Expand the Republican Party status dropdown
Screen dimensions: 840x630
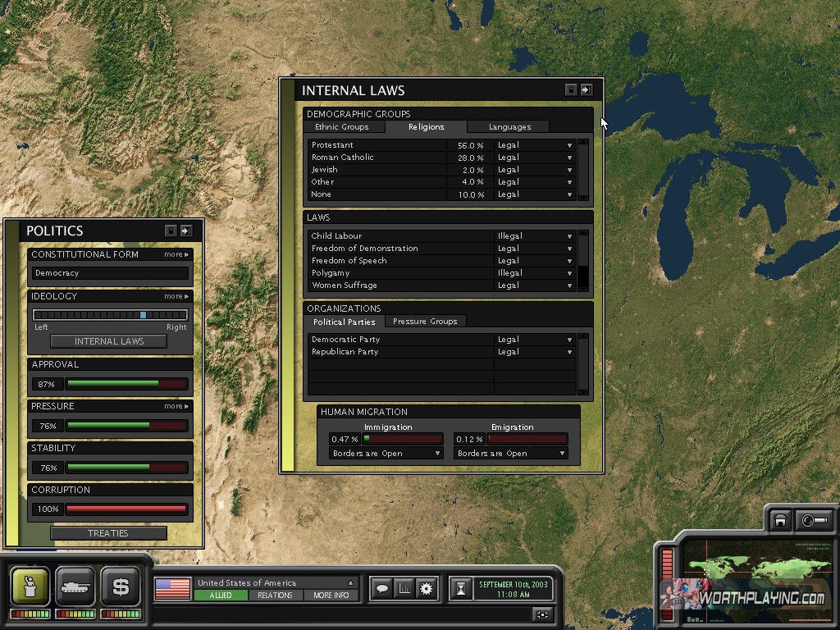click(569, 352)
